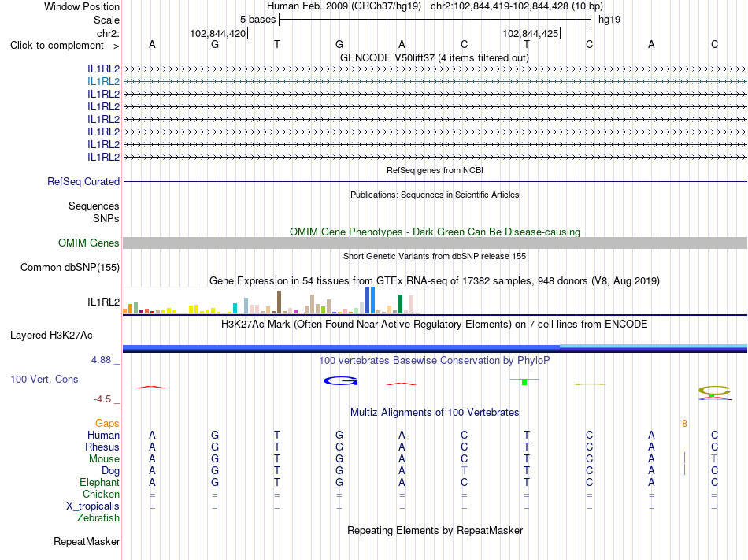This screenshot has height=560, width=748.
Task: Select the Zebrafish alignment row label
Action: pos(98,517)
